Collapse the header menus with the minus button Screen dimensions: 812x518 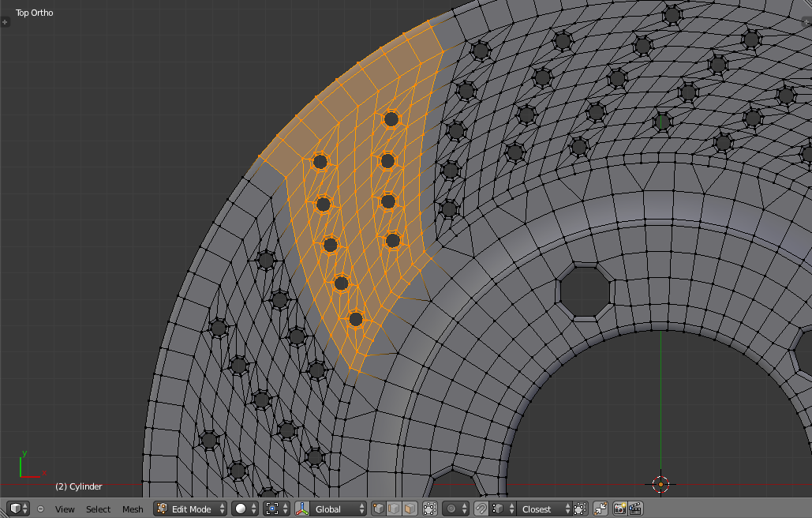click(x=41, y=509)
